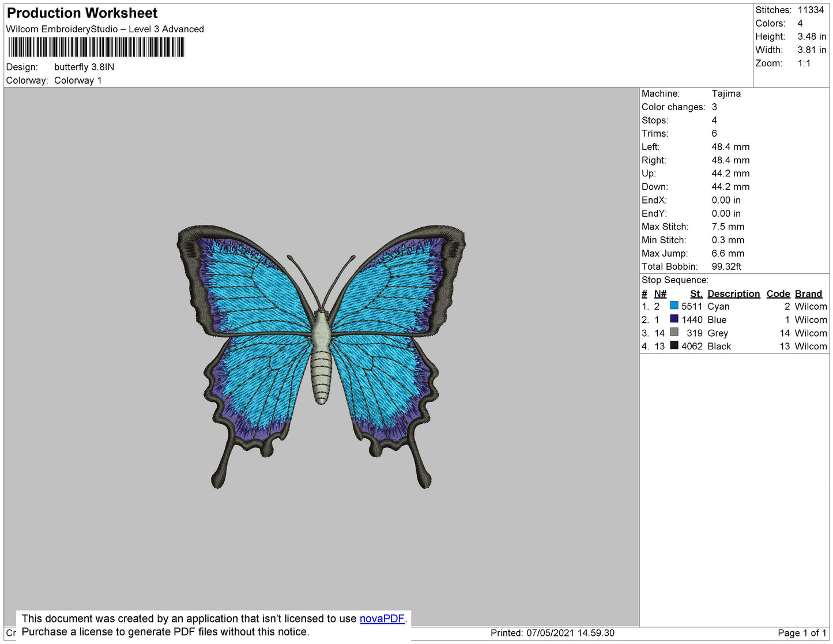833x644 pixels.
Task: Select the Blue thread color swatch
Action: 674,319
